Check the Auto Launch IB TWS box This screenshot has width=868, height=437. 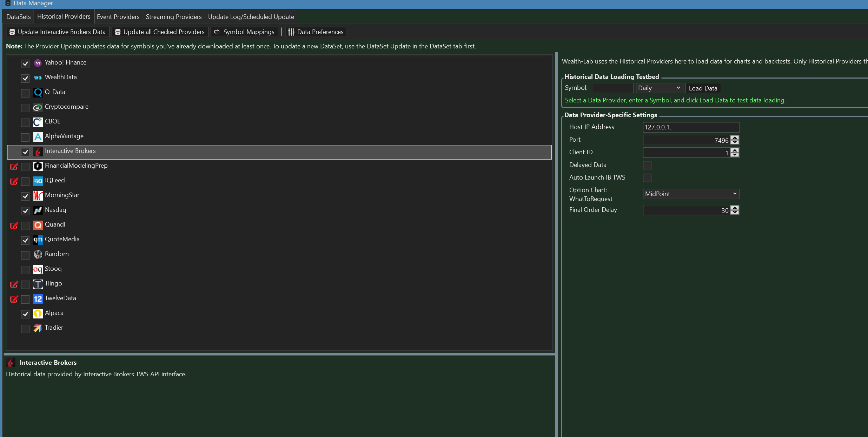pos(647,177)
